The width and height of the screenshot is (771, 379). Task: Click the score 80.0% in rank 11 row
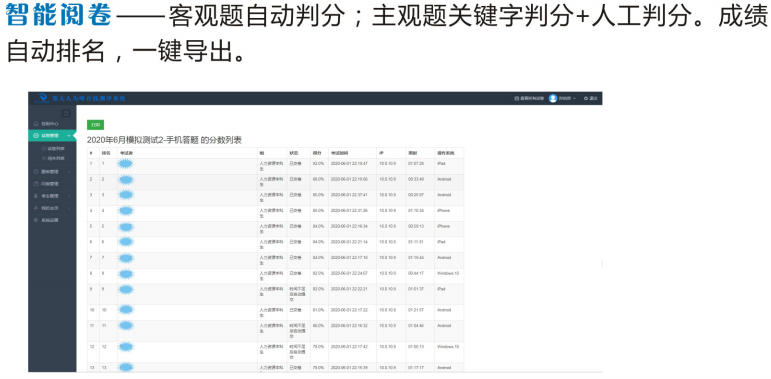coord(319,325)
